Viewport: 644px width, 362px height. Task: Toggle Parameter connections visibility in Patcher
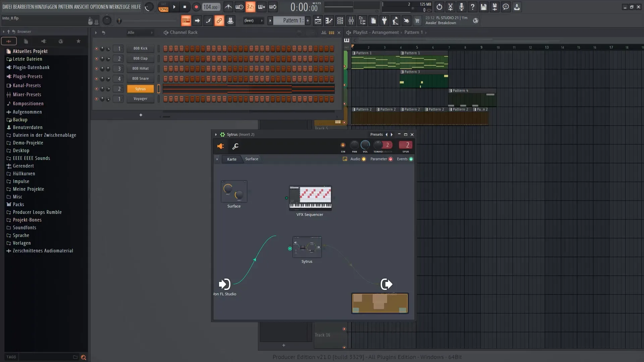(390, 159)
